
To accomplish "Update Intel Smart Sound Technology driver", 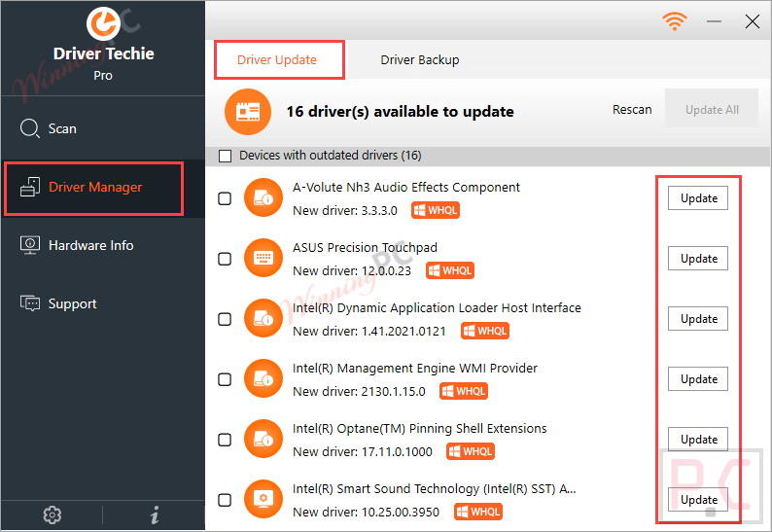I will click(x=698, y=500).
